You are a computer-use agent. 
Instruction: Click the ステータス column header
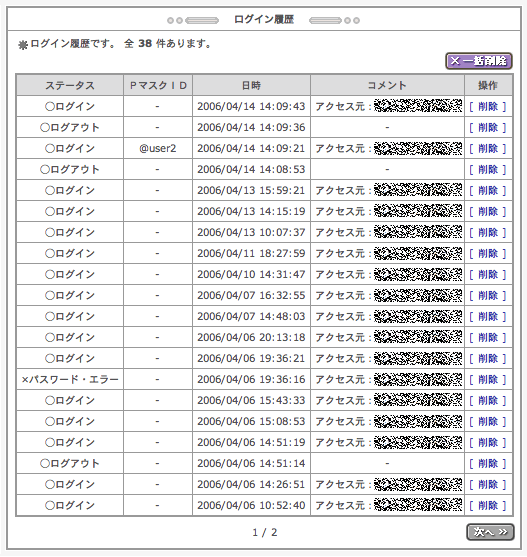(x=70, y=85)
